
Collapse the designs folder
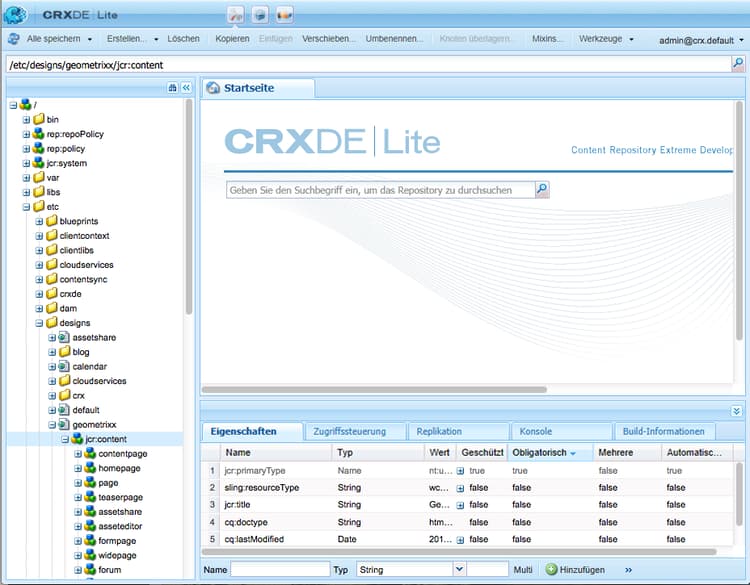pos(39,323)
